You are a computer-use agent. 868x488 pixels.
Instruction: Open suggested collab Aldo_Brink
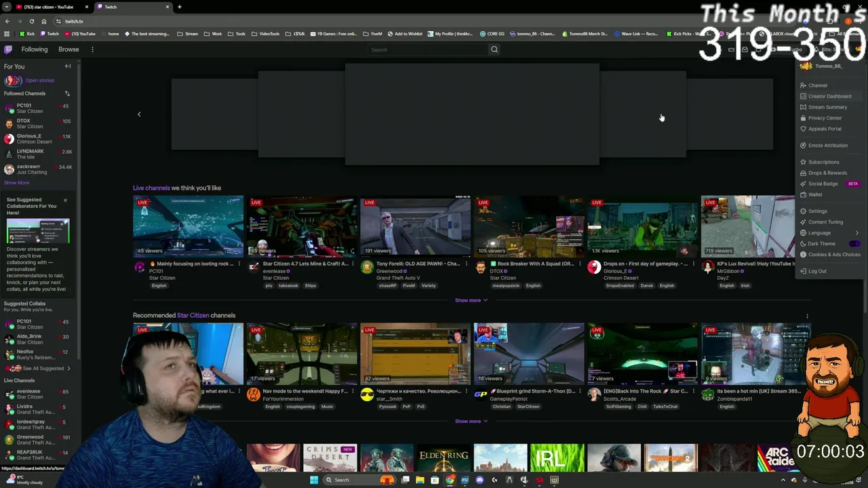39,339
